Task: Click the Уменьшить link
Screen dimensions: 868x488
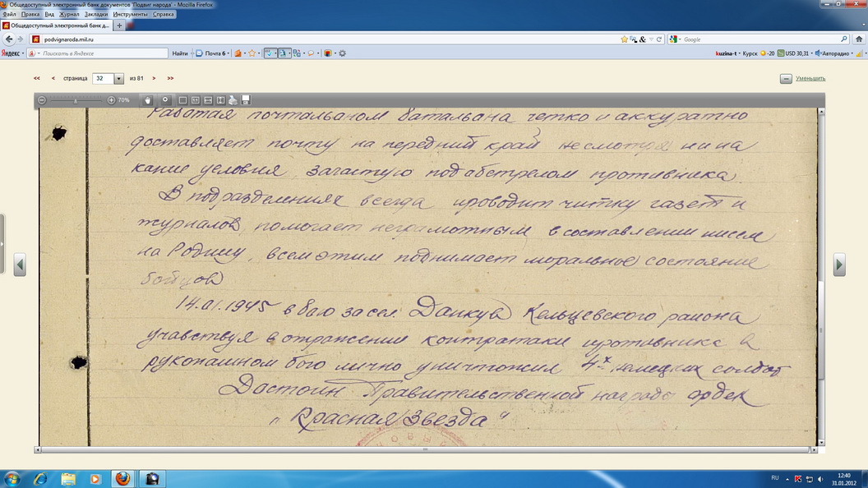Action: [x=810, y=79]
